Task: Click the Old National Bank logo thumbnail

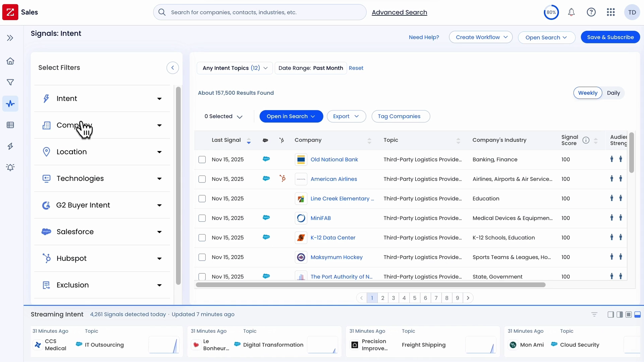Action: coord(301,160)
